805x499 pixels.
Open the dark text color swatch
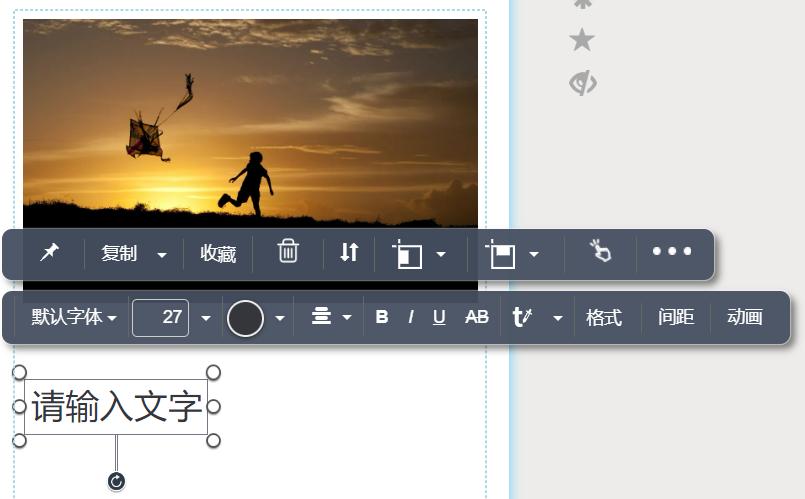245,318
